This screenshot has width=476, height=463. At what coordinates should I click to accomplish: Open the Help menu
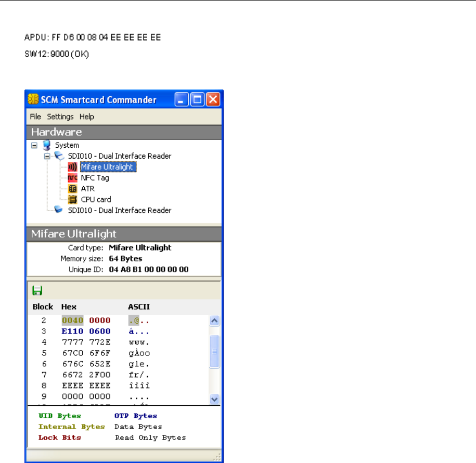click(87, 117)
